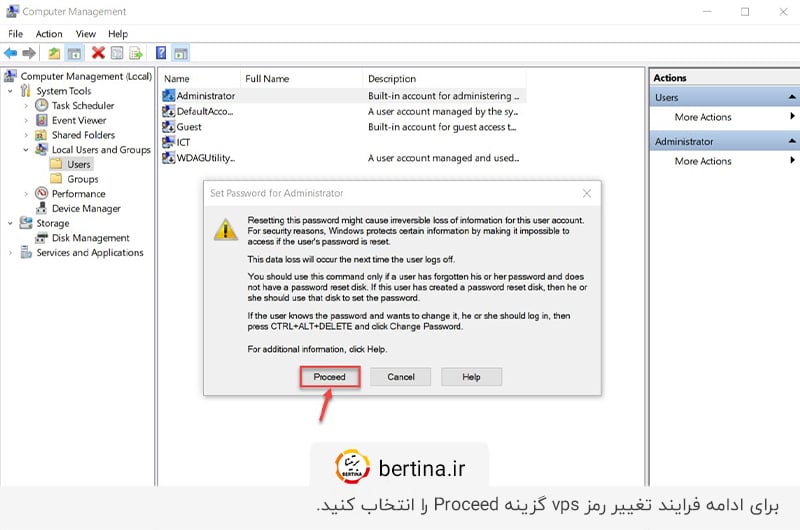
Task: Collapse the Storage tree node
Action: click(10, 223)
